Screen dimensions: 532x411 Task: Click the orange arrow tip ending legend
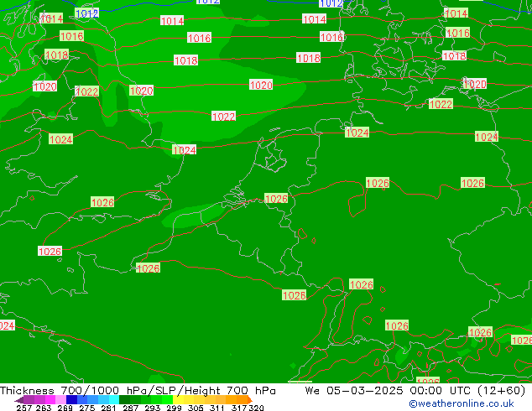coord(250,399)
